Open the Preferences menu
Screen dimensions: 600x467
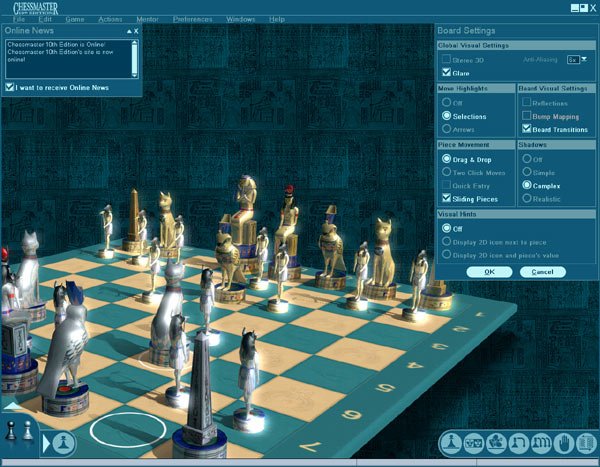(192, 19)
